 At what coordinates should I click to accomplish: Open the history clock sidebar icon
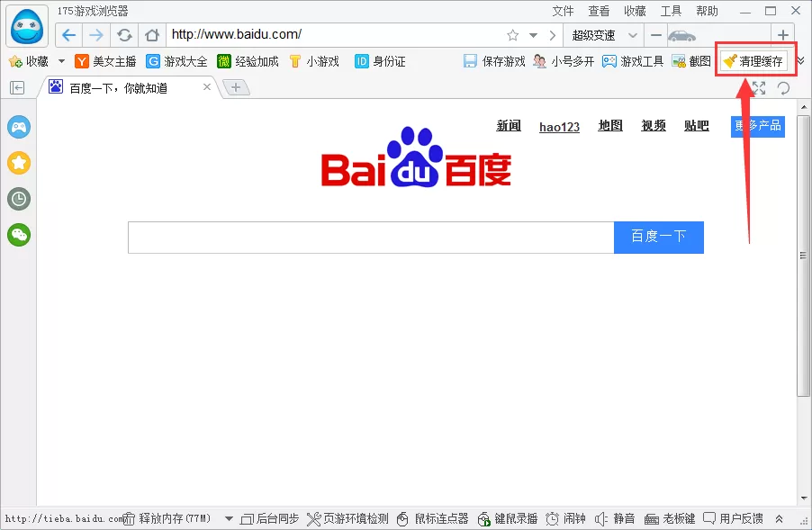tap(19, 199)
